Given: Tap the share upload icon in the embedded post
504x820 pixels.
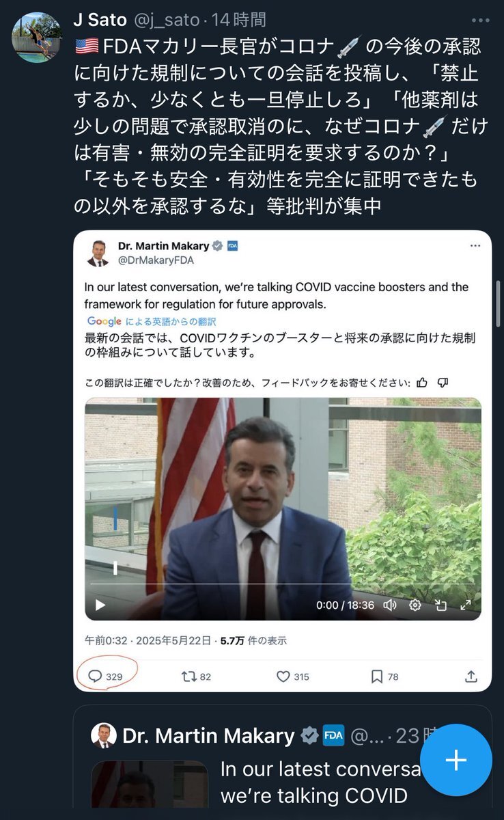Looking at the screenshot, I should click(471, 676).
